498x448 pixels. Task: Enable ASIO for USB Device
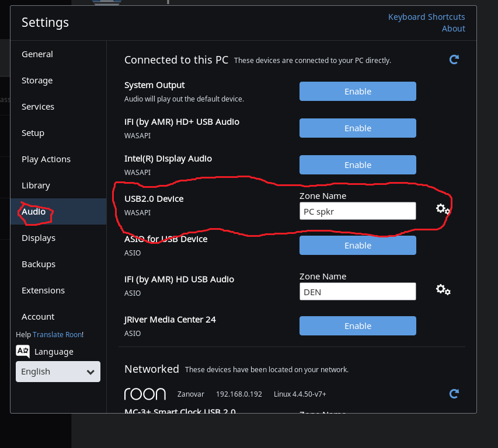pos(358,245)
